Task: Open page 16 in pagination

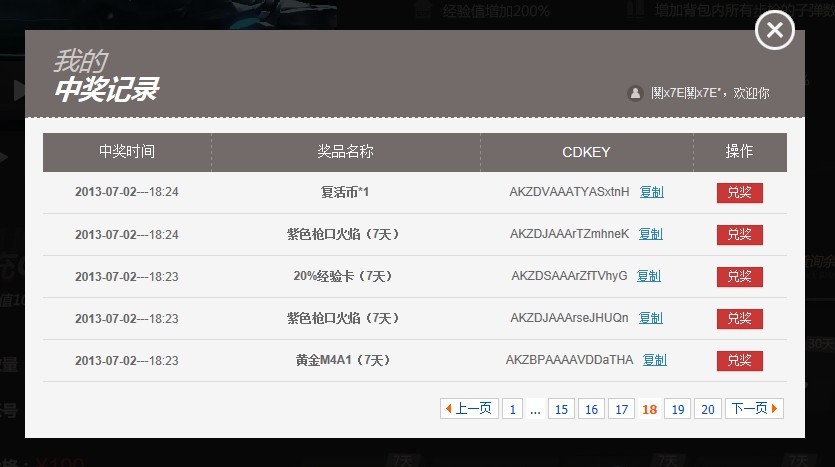Action: point(591,408)
